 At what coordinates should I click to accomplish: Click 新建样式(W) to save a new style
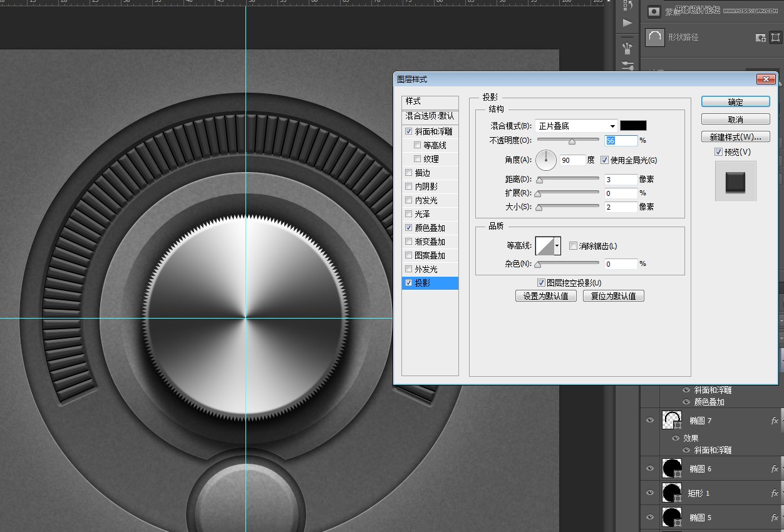coord(735,136)
